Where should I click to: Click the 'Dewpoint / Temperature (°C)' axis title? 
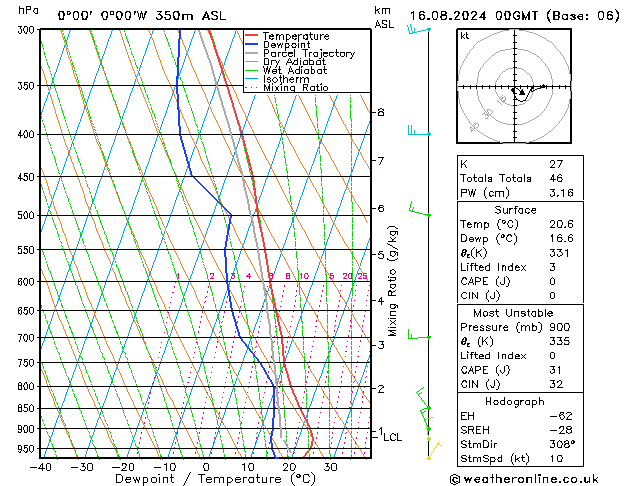point(215,479)
